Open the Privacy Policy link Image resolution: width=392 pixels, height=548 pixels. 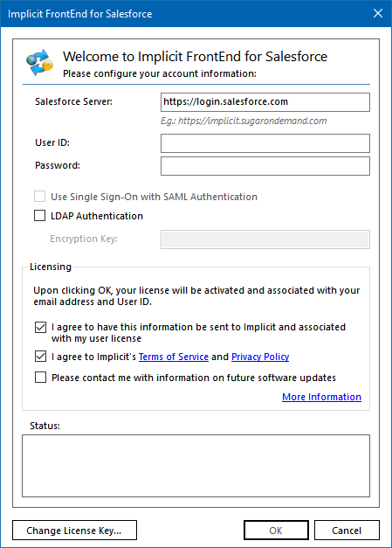click(x=260, y=357)
